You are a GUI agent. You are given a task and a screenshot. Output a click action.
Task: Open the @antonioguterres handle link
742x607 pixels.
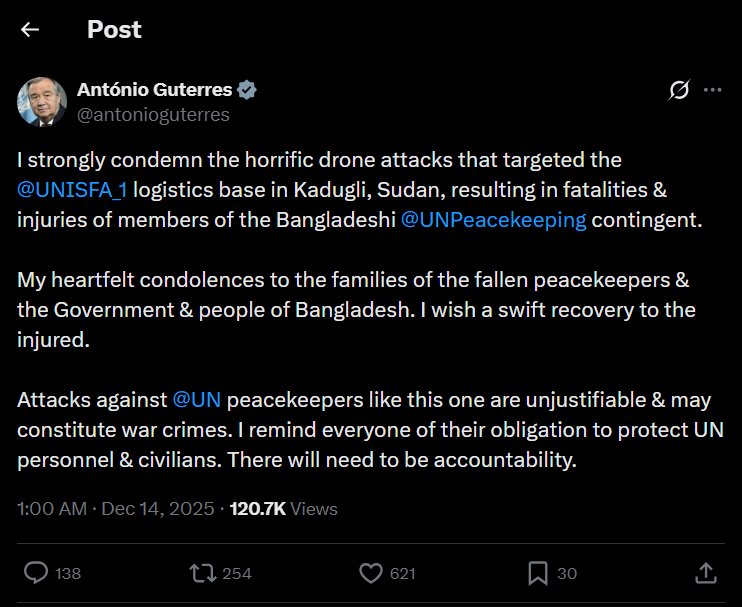pyautogui.click(x=153, y=114)
